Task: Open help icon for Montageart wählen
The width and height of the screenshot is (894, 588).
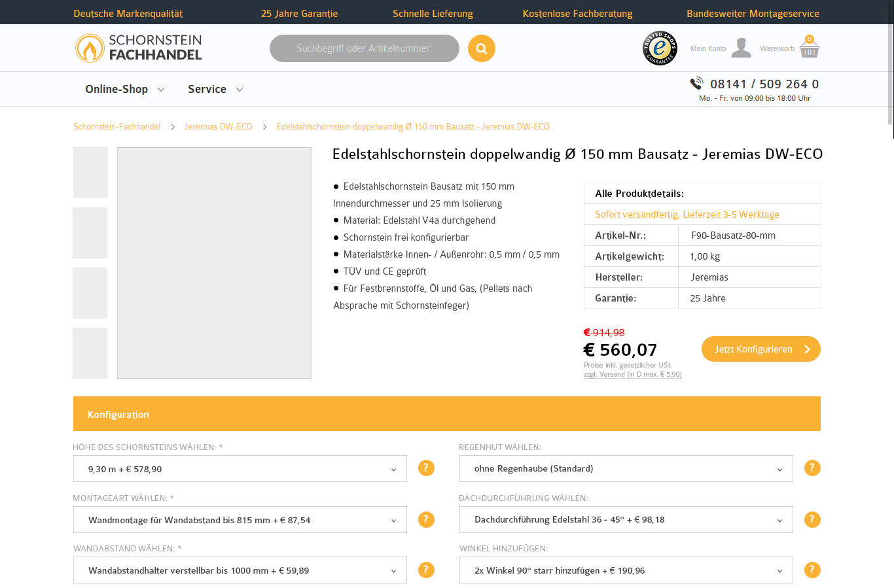Action: [x=426, y=519]
